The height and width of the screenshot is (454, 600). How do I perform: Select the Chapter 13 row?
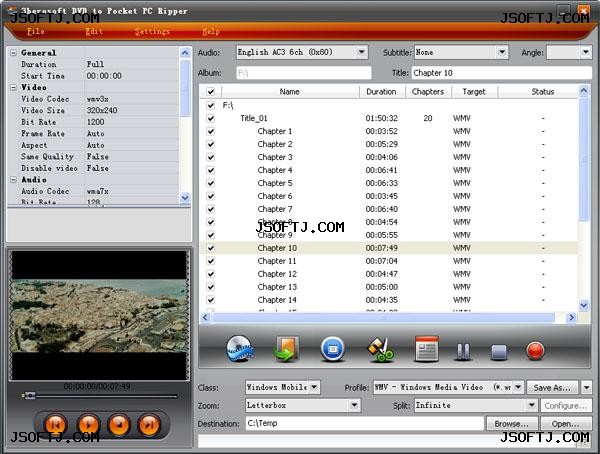[388, 287]
